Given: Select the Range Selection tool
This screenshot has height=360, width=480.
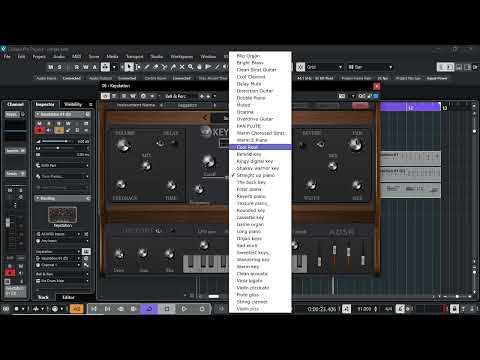Looking at the screenshot, I should pyautogui.click(x=138, y=67).
